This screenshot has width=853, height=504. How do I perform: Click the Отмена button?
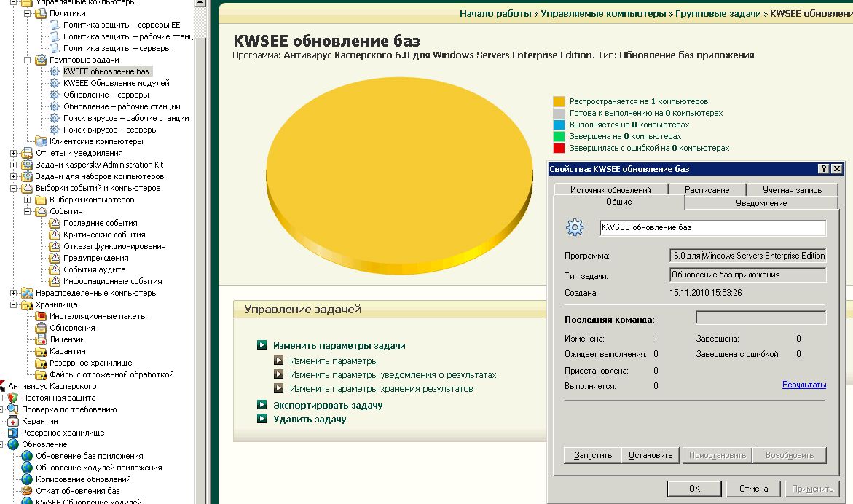[753, 488]
